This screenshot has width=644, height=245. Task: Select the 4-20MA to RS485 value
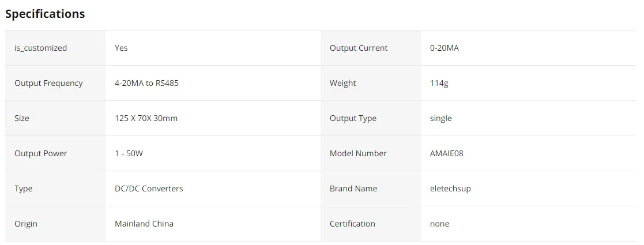[146, 83]
